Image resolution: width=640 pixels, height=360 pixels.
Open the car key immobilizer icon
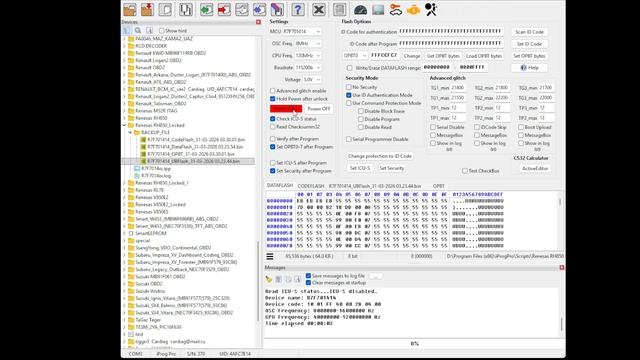coord(396,9)
